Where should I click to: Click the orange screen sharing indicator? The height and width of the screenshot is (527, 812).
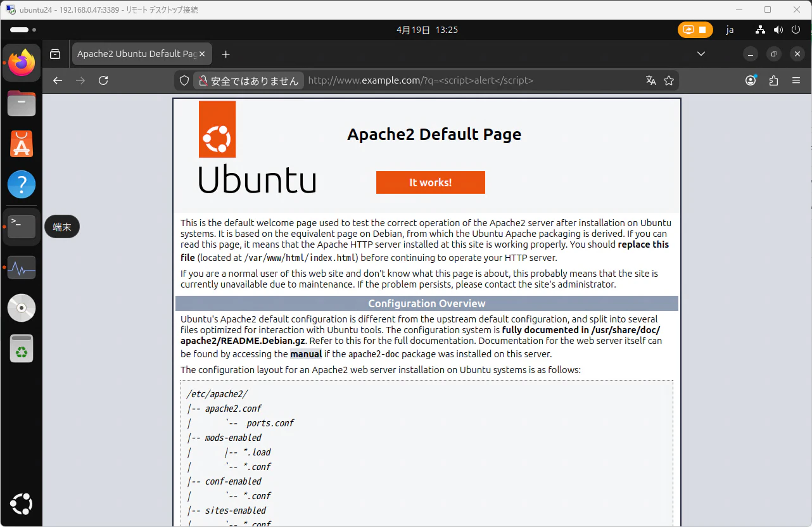tap(695, 30)
